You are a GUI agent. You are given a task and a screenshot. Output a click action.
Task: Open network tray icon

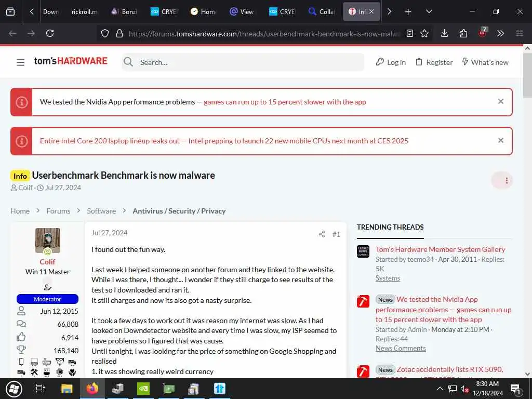[453, 389]
